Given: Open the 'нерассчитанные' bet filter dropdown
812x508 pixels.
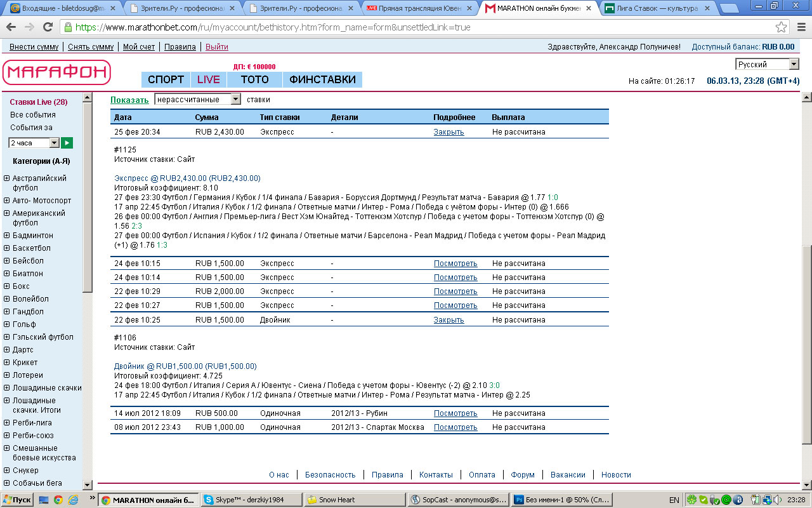Looking at the screenshot, I should (198, 100).
